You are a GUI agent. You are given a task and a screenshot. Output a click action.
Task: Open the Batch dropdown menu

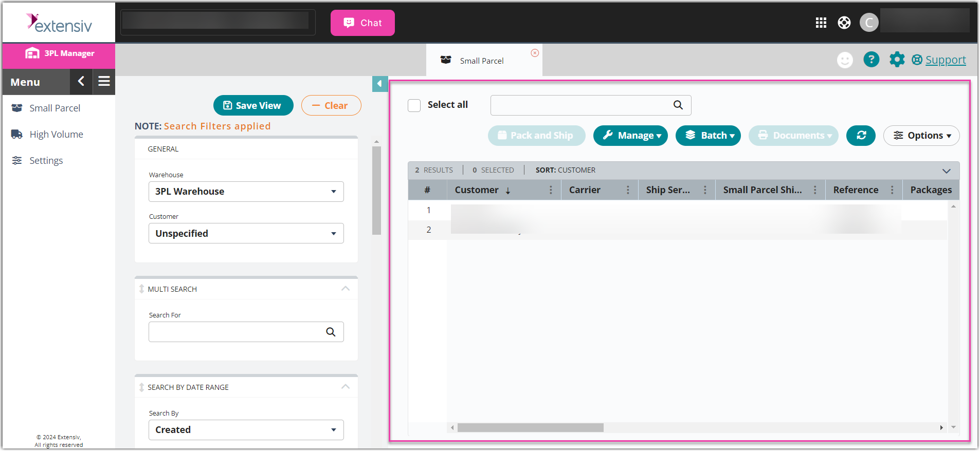708,136
